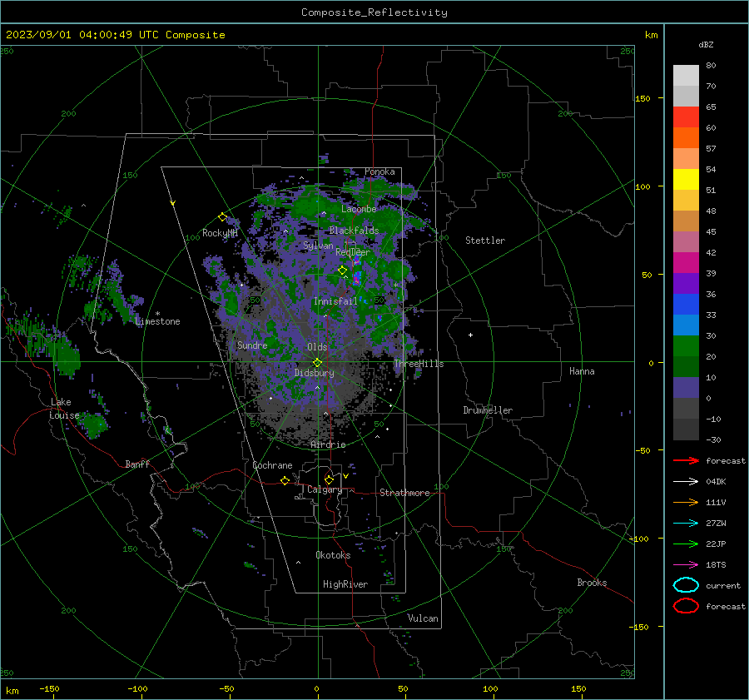Click the white plus marker west of Hanna
Screen dimensions: 749x700
[470, 335]
